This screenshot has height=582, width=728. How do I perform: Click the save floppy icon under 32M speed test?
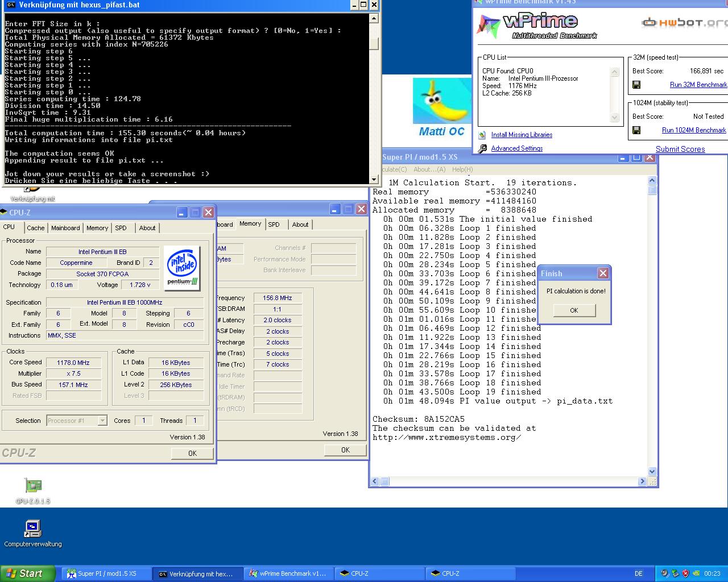(x=636, y=85)
